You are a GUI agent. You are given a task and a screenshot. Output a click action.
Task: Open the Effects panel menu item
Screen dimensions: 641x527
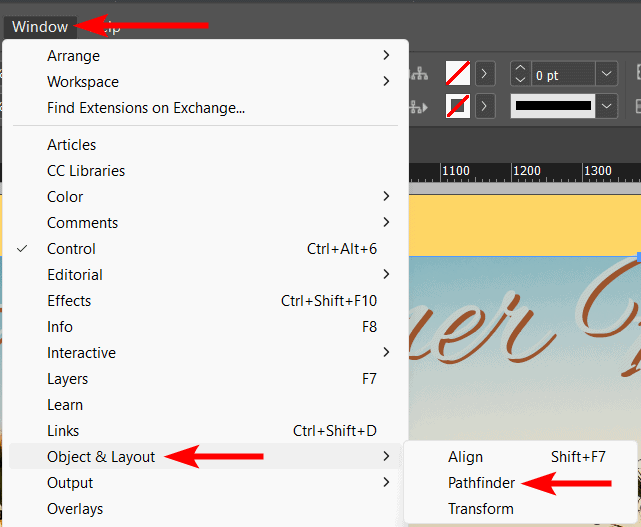coord(69,301)
